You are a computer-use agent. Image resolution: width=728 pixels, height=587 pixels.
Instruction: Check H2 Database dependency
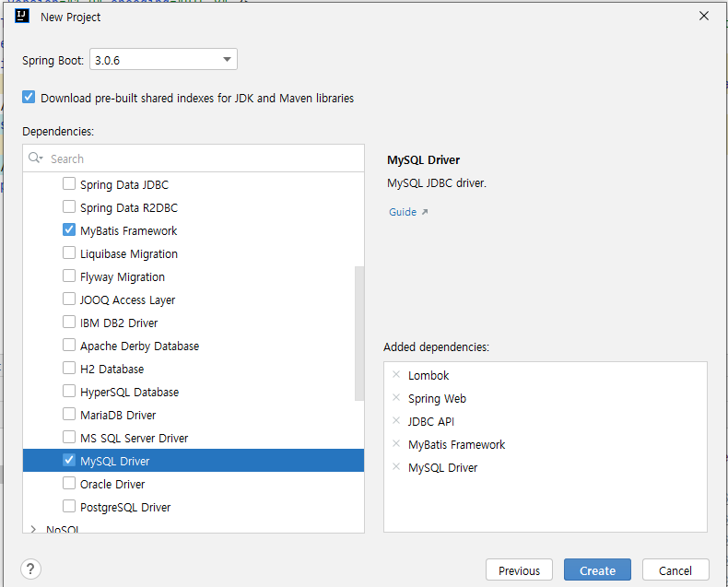69,369
